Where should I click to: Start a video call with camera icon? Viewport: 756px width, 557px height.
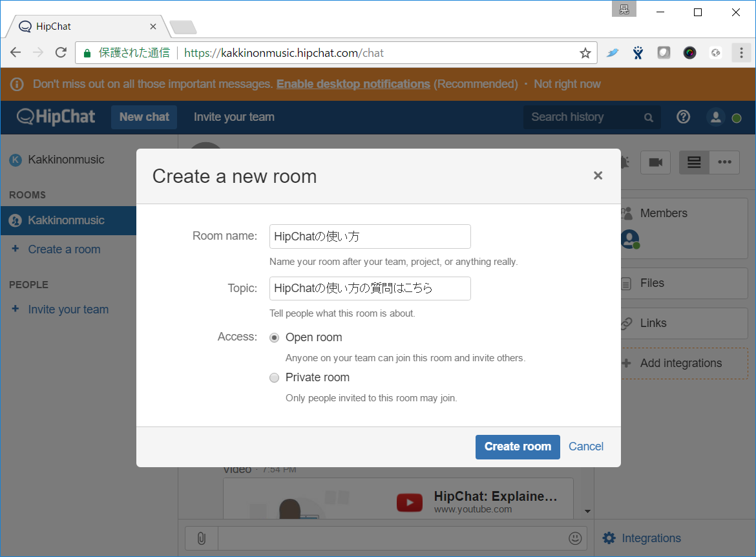[655, 163]
